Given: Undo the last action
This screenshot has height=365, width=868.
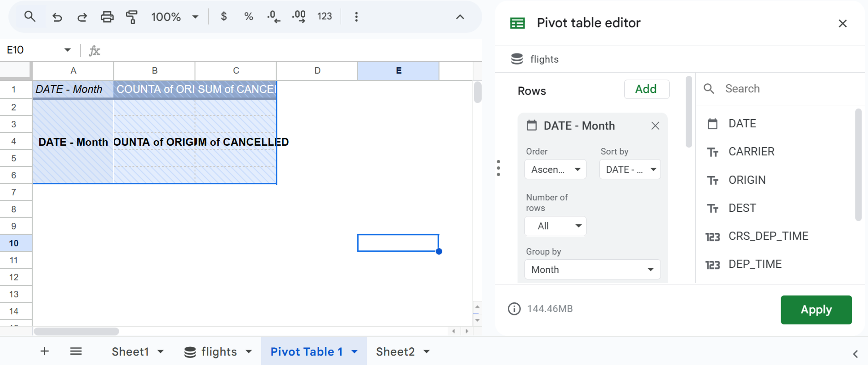Looking at the screenshot, I should coord(57,16).
